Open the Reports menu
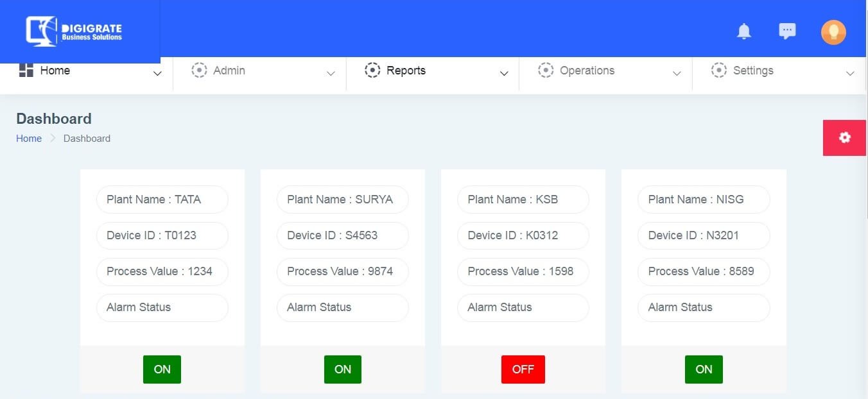 (406, 71)
